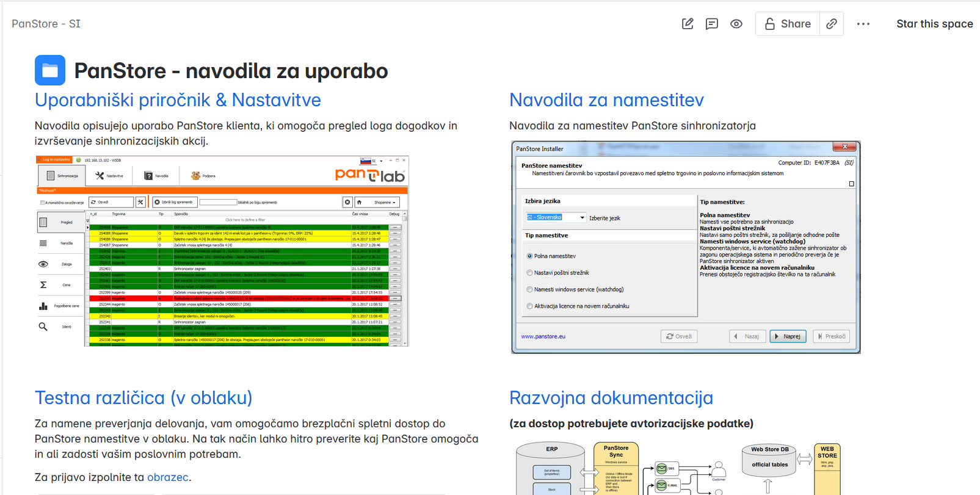
Task: Toggle Avtomatično osveževanje checkbox
Action: point(42,203)
